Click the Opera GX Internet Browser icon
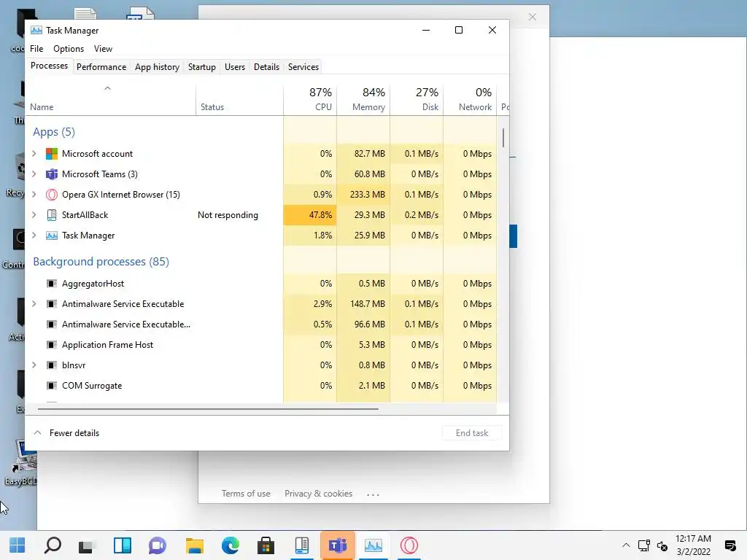 click(52, 195)
